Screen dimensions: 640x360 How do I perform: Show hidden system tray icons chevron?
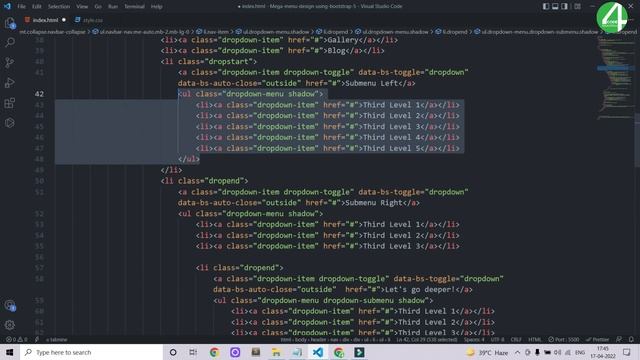coord(518,352)
